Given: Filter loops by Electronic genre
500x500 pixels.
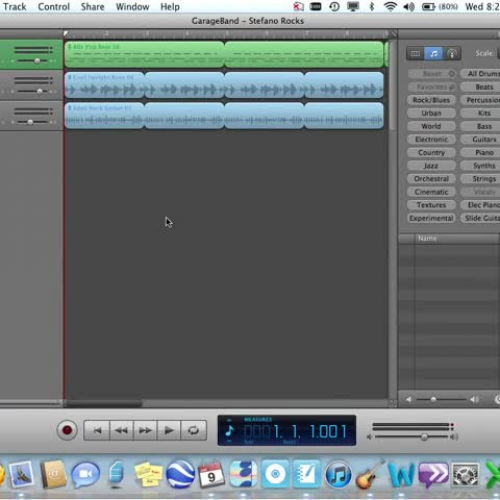Looking at the screenshot, I should [431, 139].
